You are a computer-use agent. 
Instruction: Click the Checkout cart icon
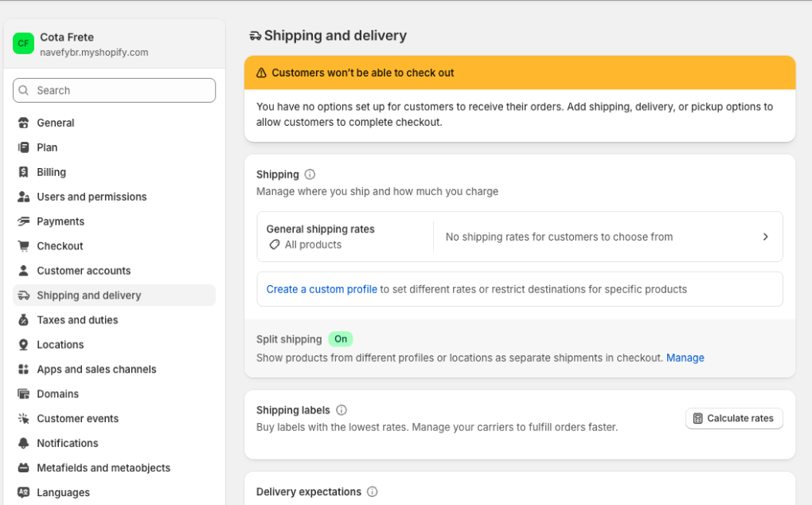pyautogui.click(x=23, y=246)
